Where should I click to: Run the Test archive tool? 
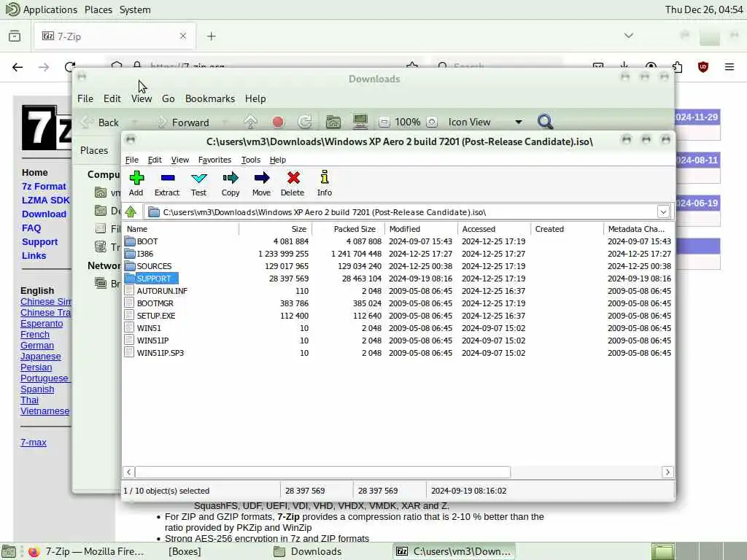[x=198, y=178]
